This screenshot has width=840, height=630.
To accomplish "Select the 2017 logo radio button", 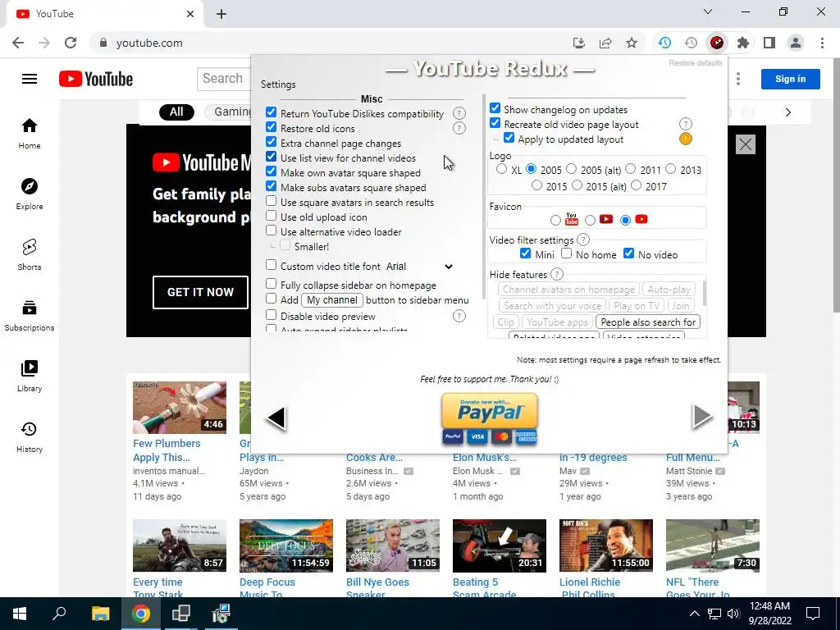I will click(636, 185).
